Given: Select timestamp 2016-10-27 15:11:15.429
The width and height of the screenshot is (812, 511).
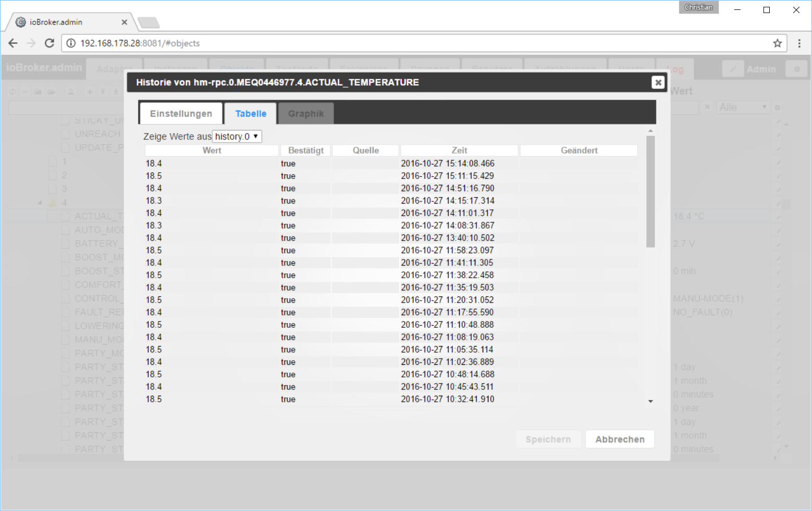Looking at the screenshot, I should (x=448, y=176).
